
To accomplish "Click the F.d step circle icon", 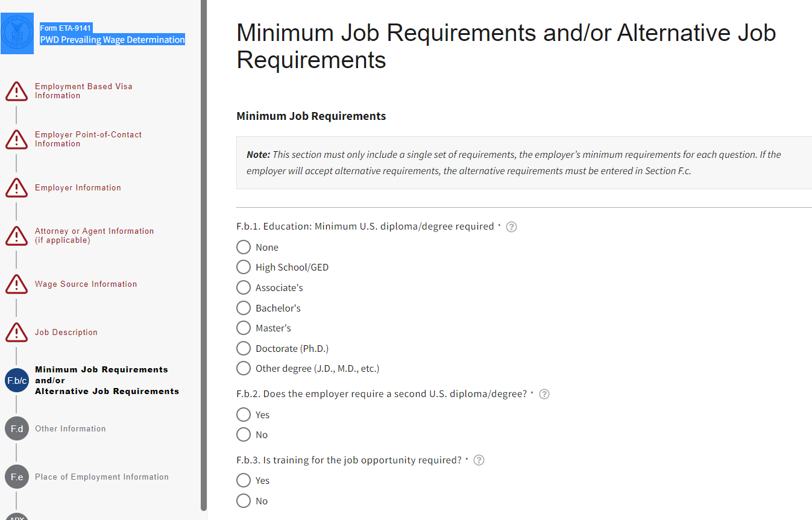I will (16, 429).
